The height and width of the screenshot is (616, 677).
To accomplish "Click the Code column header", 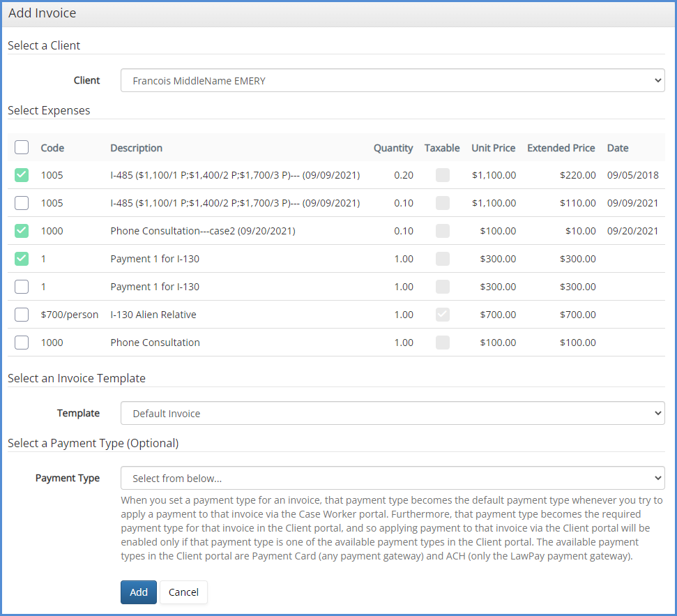I will click(x=52, y=148).
